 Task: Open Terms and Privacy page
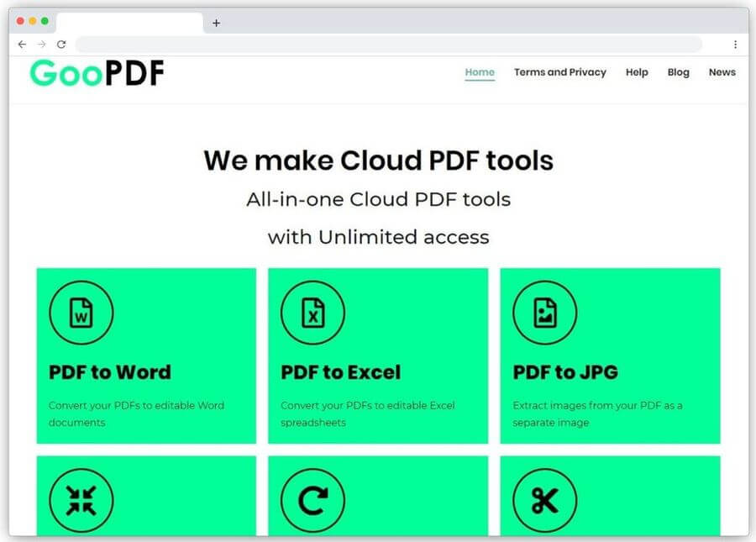coord(559,72)
